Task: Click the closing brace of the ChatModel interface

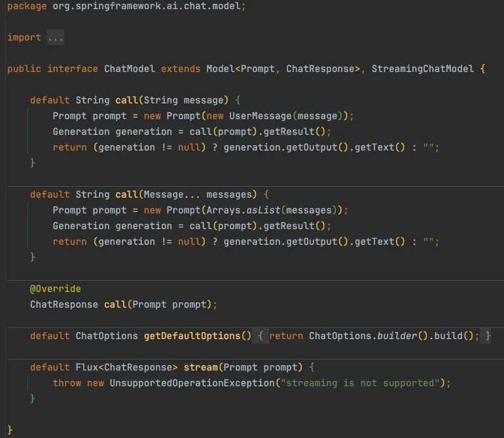Action: 10,429
